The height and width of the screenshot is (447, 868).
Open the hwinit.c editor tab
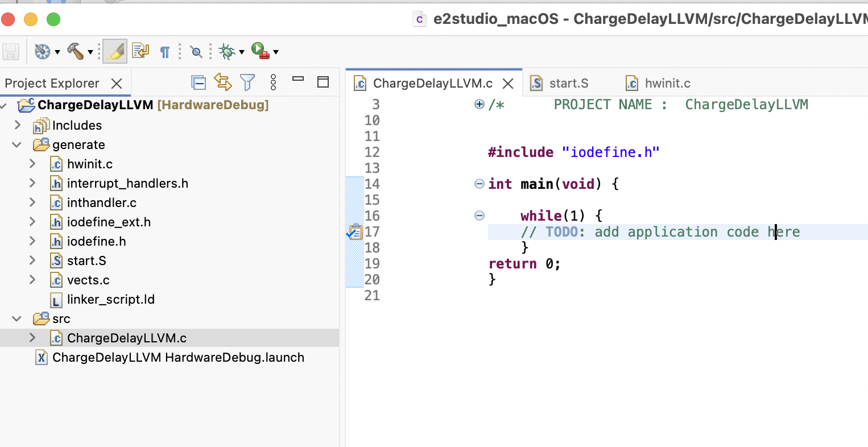[x=667, y=83]
